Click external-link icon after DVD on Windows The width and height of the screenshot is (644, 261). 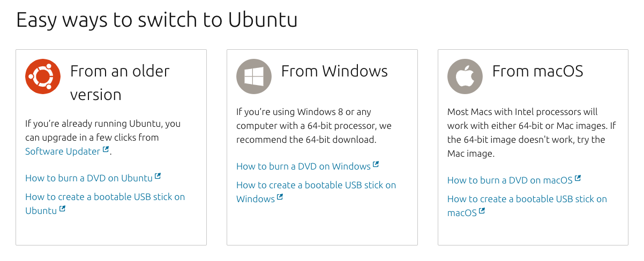376,164
